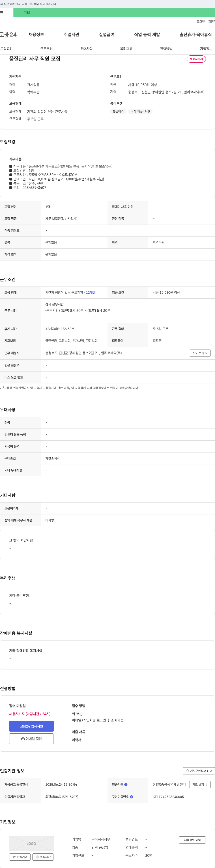Click company name 주식회사청우
This screenshot has height=868, width=215.
pyautogui.click(x=101, y=839)
